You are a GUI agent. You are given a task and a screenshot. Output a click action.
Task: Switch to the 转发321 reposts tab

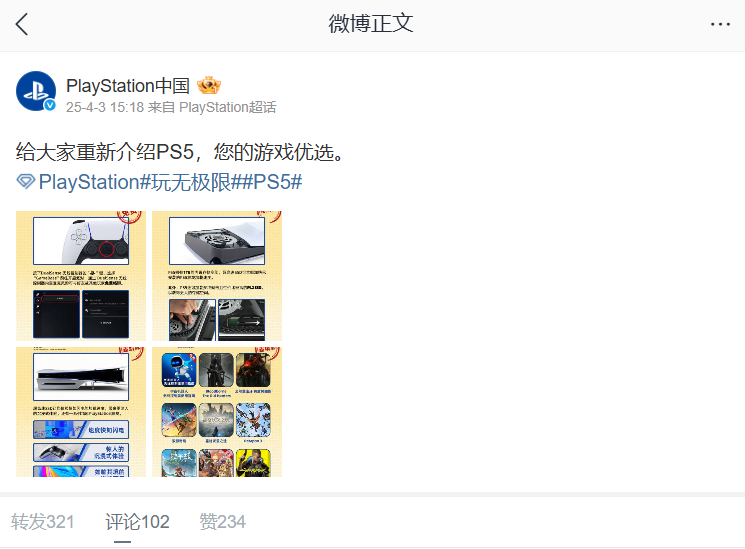coord(43,522)
